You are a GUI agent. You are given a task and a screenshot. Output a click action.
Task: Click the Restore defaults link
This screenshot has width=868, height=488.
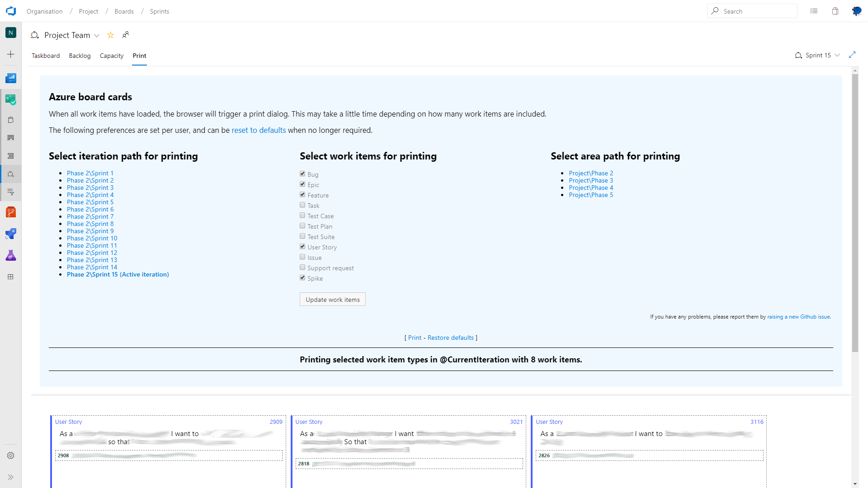pos(451,338)
